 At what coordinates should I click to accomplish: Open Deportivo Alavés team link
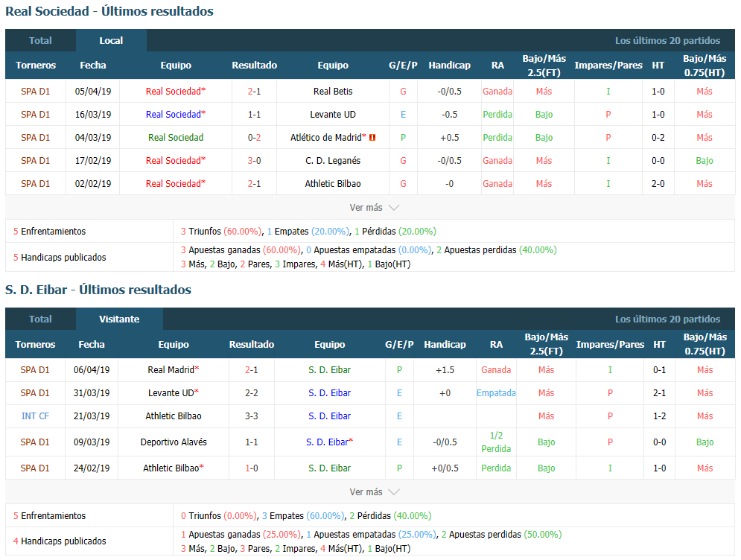pyautogui.click(x=174, y=442)
